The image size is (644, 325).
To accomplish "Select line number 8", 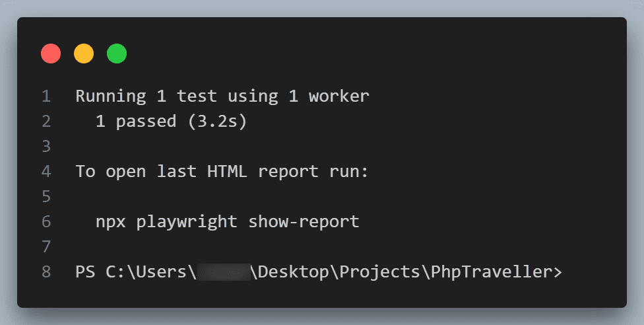I will point(46,272).
